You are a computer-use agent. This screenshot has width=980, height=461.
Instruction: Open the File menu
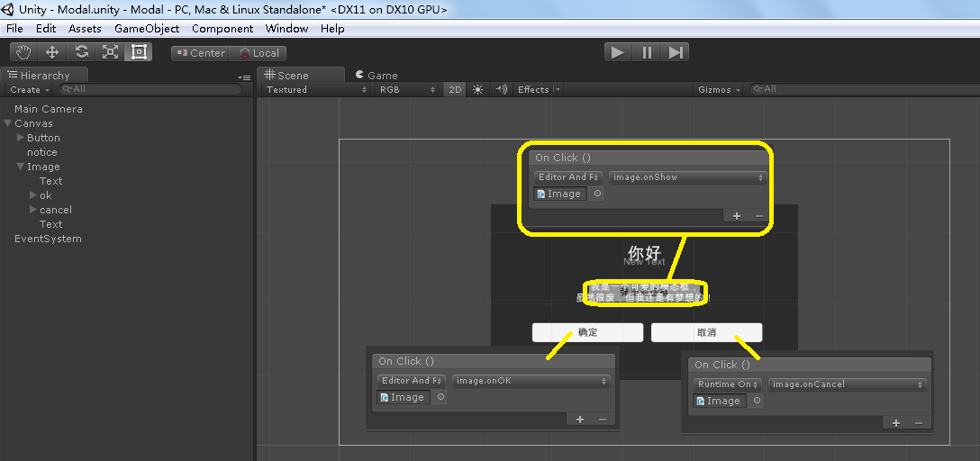point(14,28)
